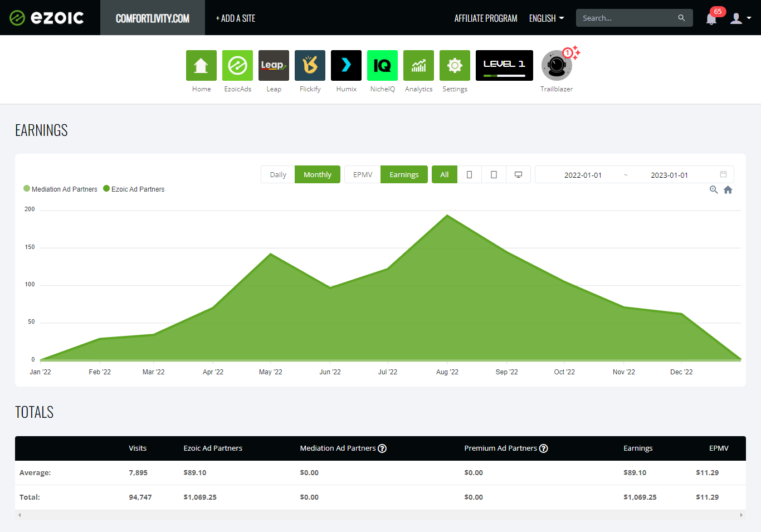761x532 pixels.
Task: Click the Earnings column header
Action: (638, 448)
